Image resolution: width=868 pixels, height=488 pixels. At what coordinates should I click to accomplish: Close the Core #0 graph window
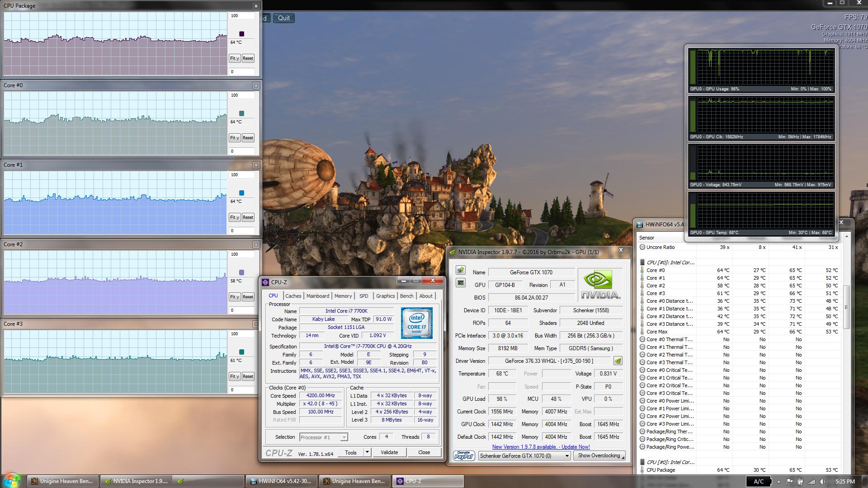256,85
